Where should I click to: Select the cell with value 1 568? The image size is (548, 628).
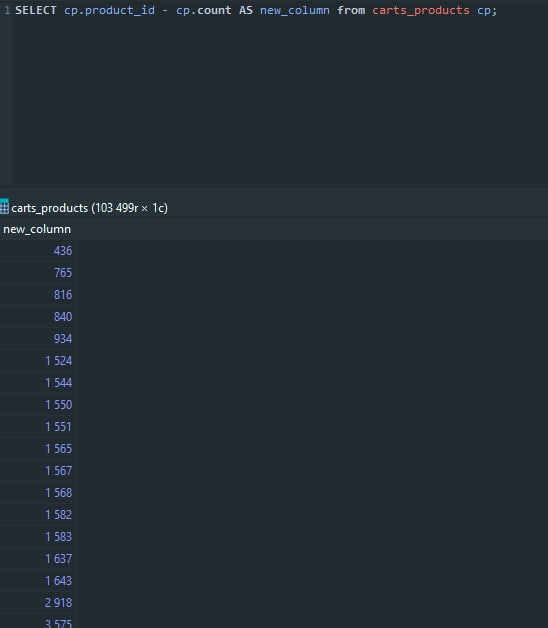pyautogui.click(x=38, y=493)
